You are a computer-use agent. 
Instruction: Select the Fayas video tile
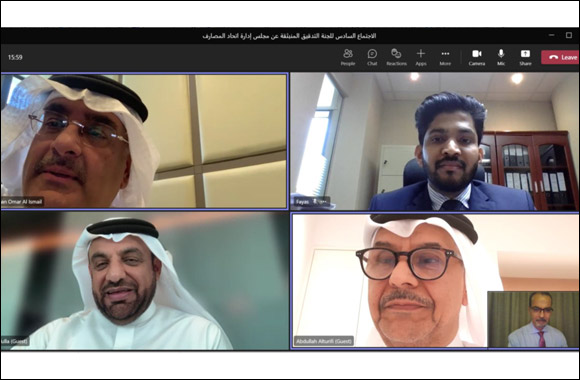pyautogui.click(x=434, y=141)
